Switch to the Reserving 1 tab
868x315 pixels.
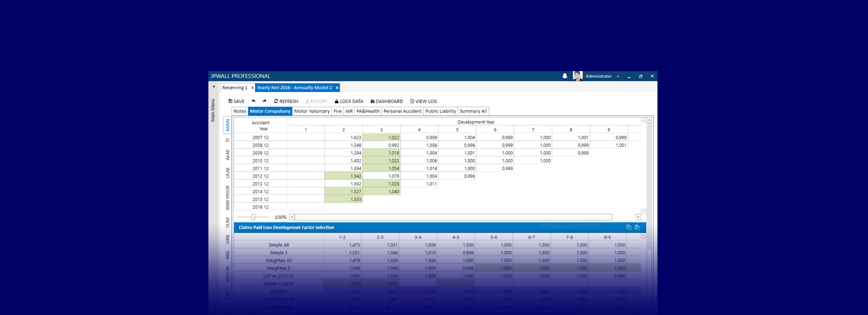pos(234,87)
